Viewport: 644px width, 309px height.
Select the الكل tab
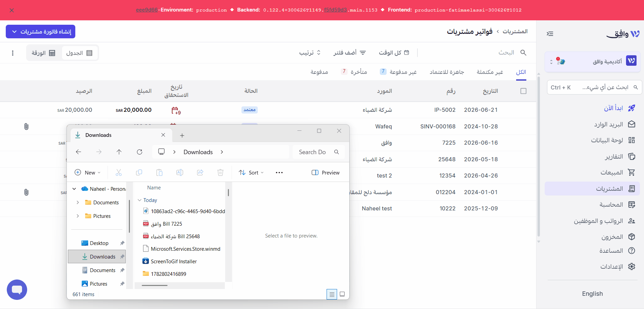point(521,72)
